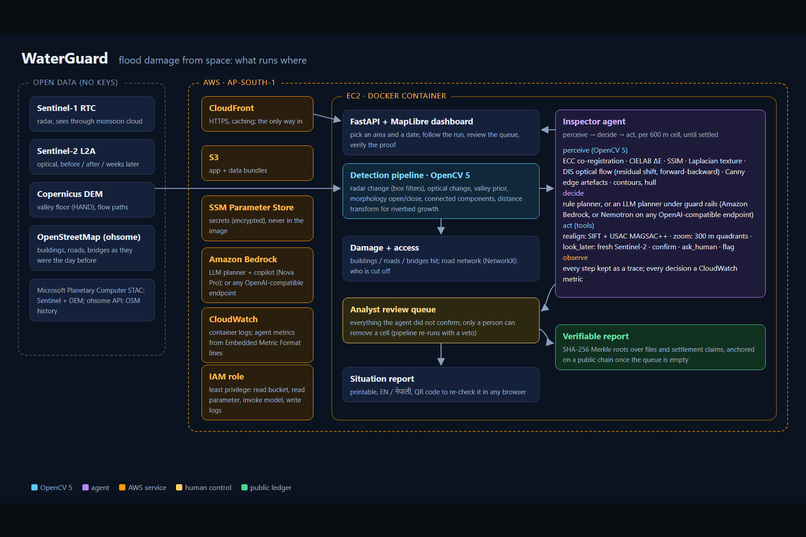The image size is (806, 537).
Task: Open the Analyst review queue box
Action: (x=441, y=321)
